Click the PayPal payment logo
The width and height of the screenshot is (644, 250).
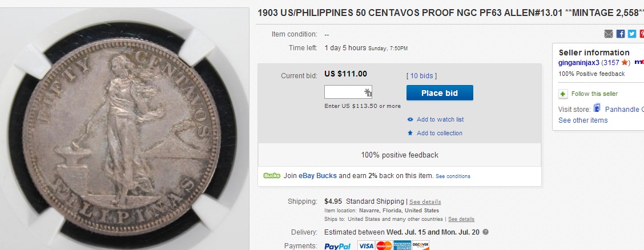coord(337,246)
